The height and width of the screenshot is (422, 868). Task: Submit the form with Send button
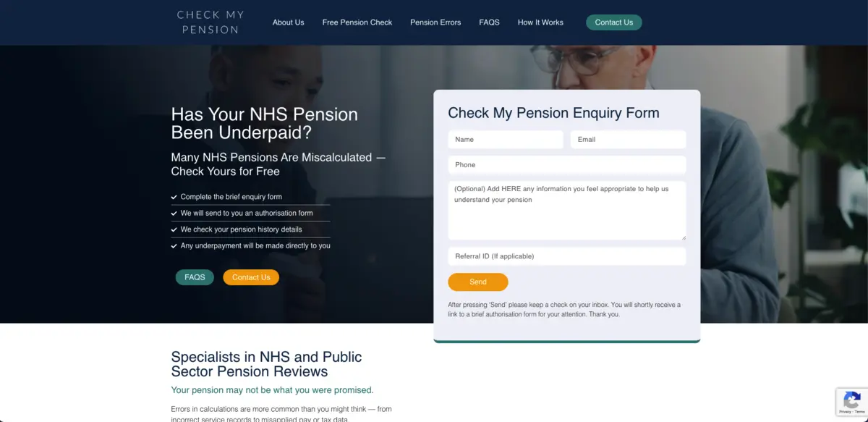(x=478, y=282)
